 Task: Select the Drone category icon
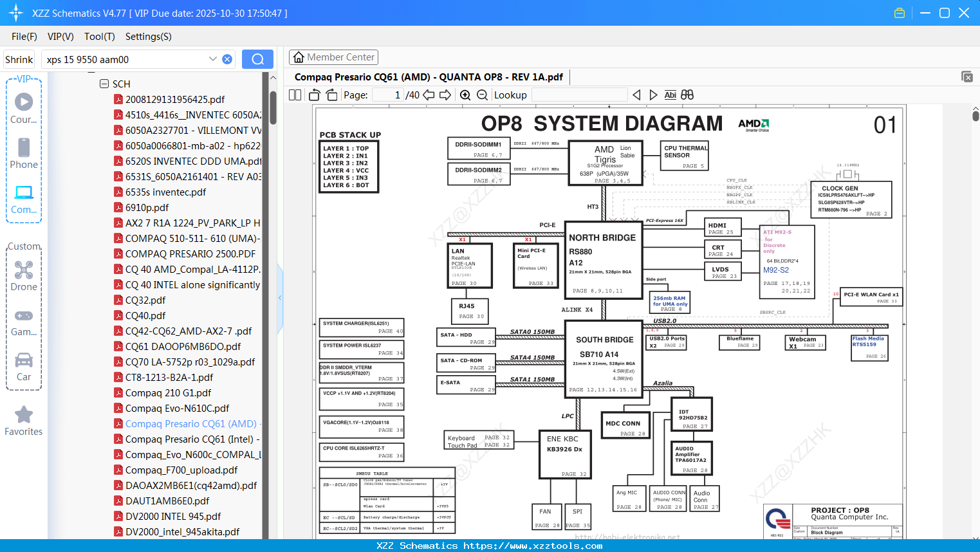(24, 270)
